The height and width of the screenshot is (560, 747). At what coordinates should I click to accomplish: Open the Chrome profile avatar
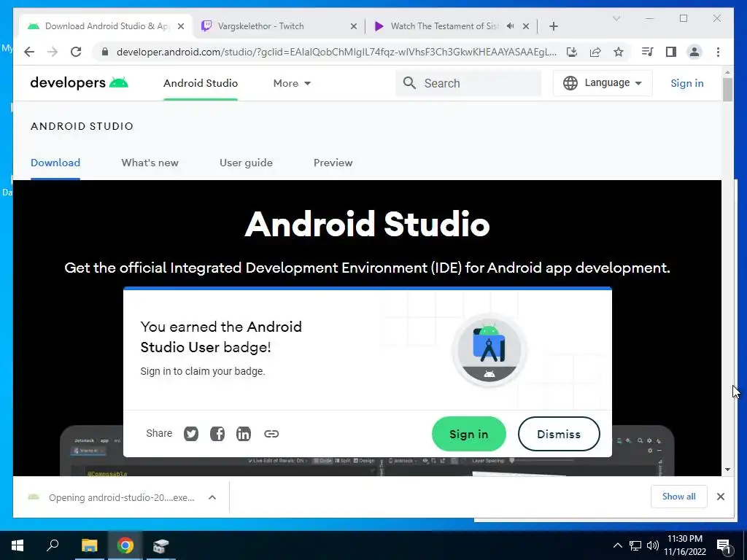(694, 52)
